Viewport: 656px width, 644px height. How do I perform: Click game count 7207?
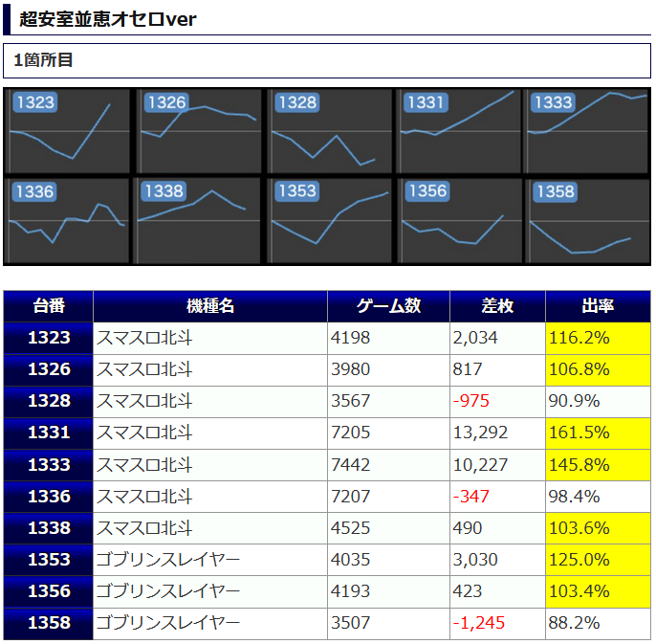[x=351, y=497]
